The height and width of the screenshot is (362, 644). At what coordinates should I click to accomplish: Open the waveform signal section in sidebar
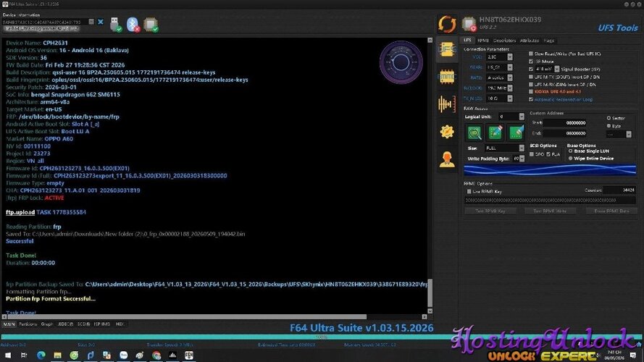click(x=447, y=104)
